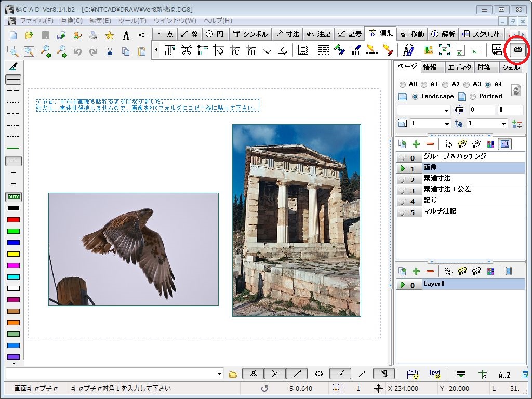Click the screen capture camera icon
Screen dimensions: 532x399
click(x=517, y=50)
